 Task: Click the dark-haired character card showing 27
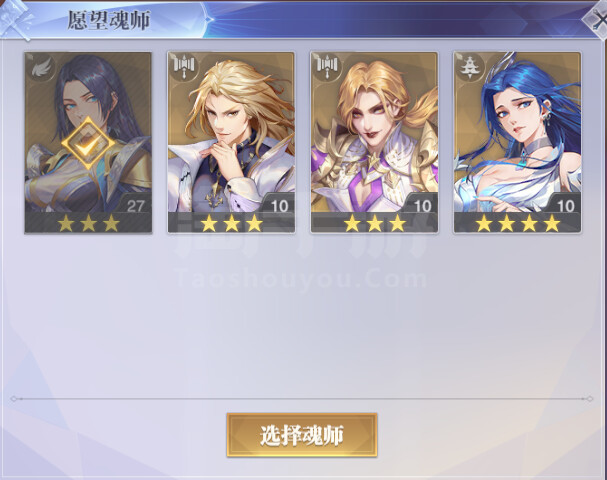(88, 142)
